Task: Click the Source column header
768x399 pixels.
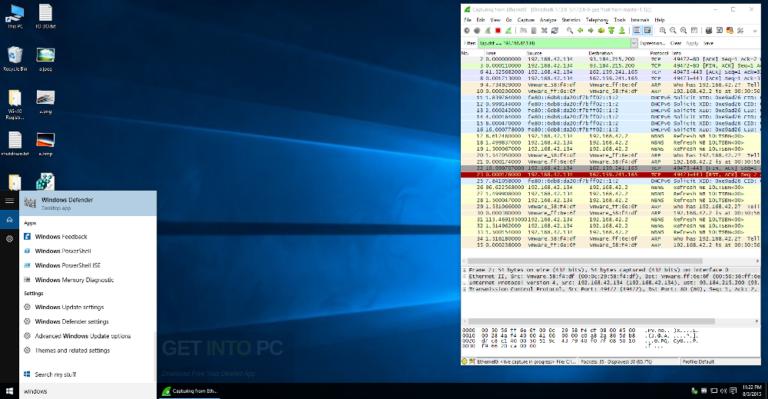Action: (534, 53)
